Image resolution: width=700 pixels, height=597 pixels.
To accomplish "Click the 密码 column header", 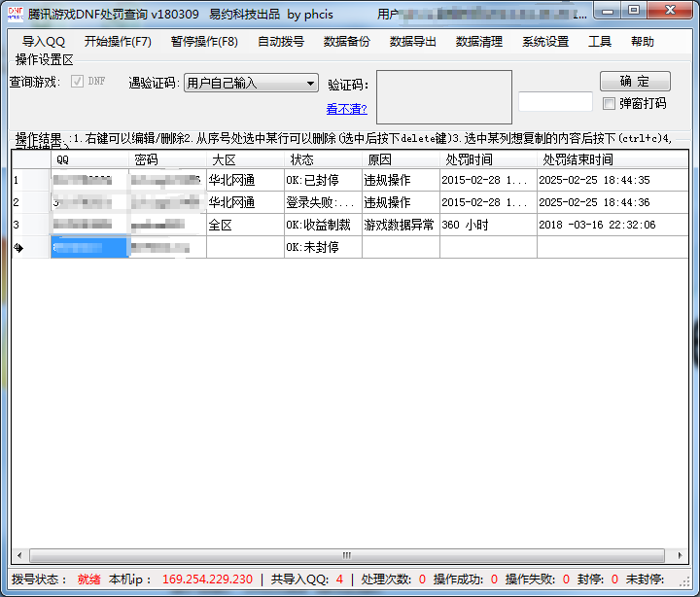I will (167, 159).
